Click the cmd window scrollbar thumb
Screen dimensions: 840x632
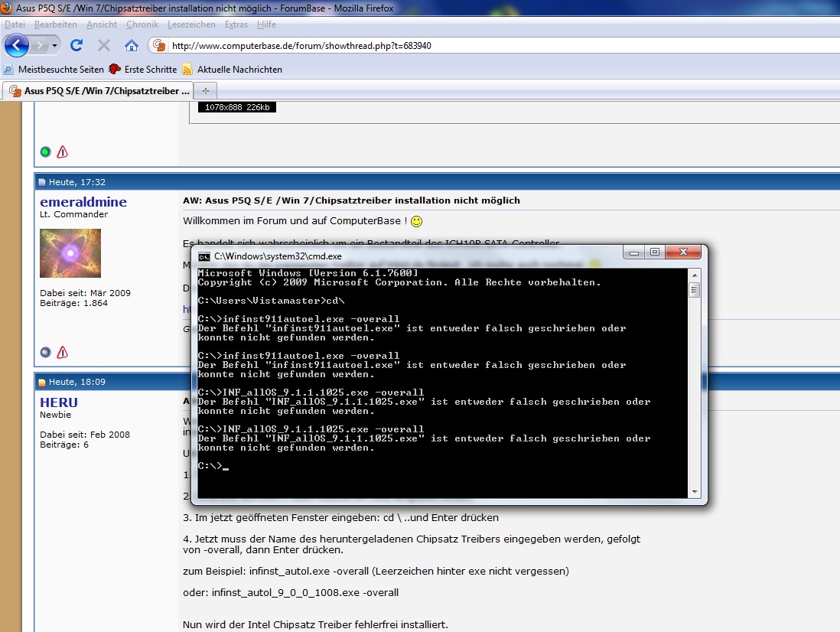tap(695, 290)
